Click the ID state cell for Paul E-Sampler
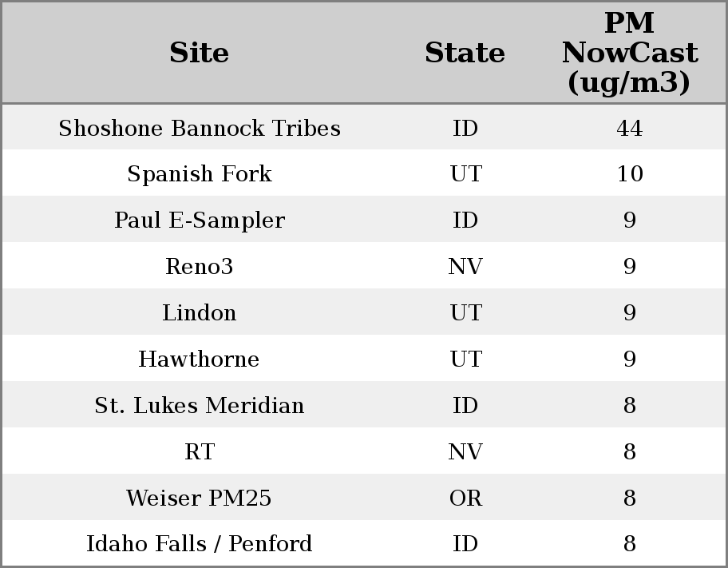 (x=465, y=220)
